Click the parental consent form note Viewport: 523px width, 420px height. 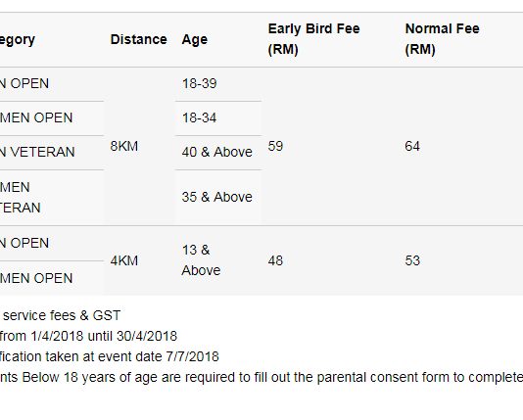point(261,377)
